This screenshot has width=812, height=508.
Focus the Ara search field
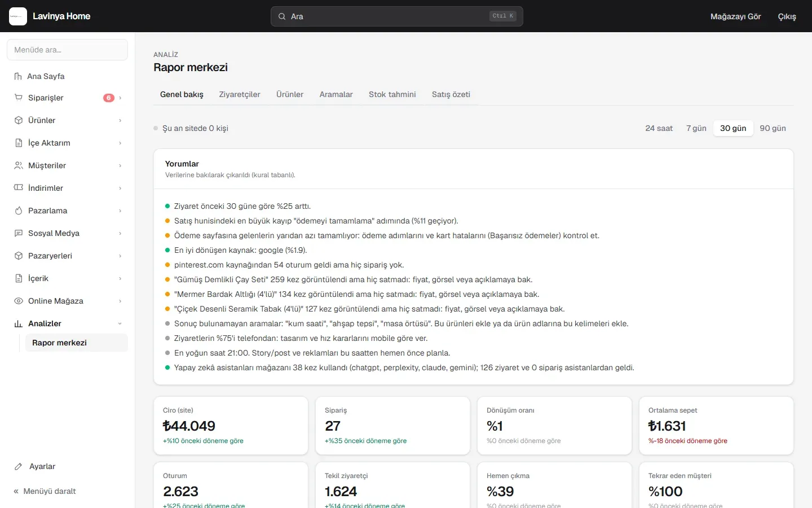[x=397, y=16]
